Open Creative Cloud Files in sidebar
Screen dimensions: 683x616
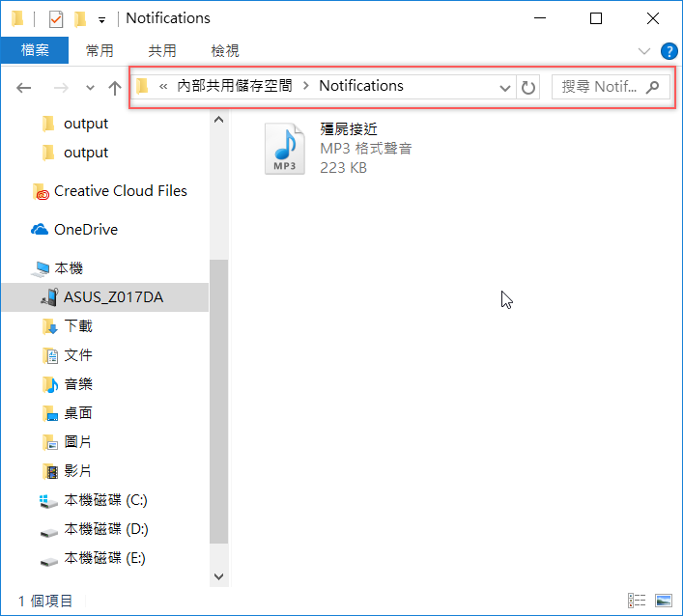coord(120,190)
